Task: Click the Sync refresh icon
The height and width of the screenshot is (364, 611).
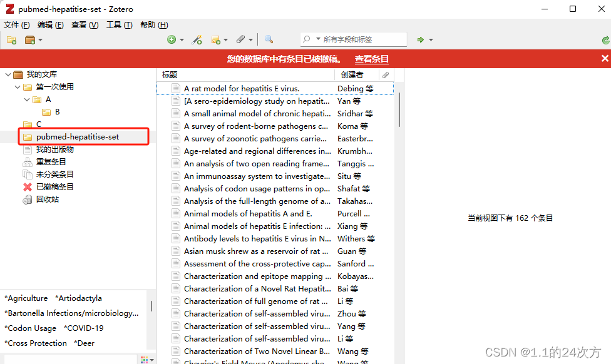Action: (605, 39)
